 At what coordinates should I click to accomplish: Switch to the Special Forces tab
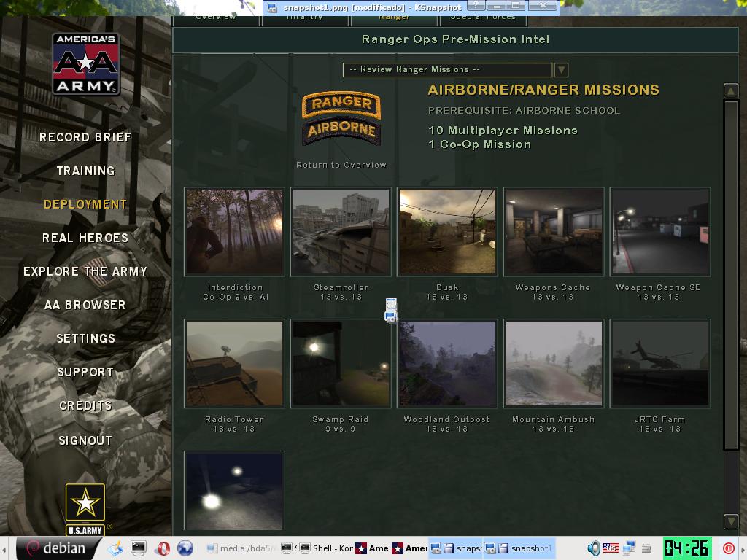tap(483, 20)
